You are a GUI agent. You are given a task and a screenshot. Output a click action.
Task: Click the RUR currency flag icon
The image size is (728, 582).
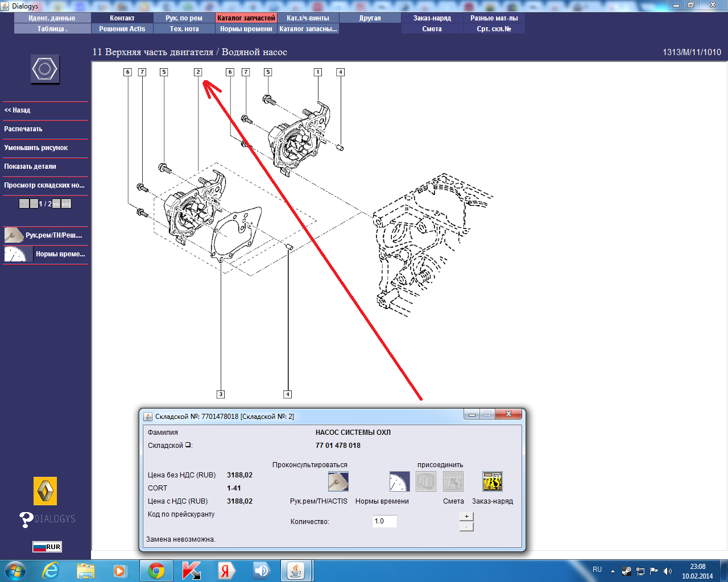(x=47, y=547)
